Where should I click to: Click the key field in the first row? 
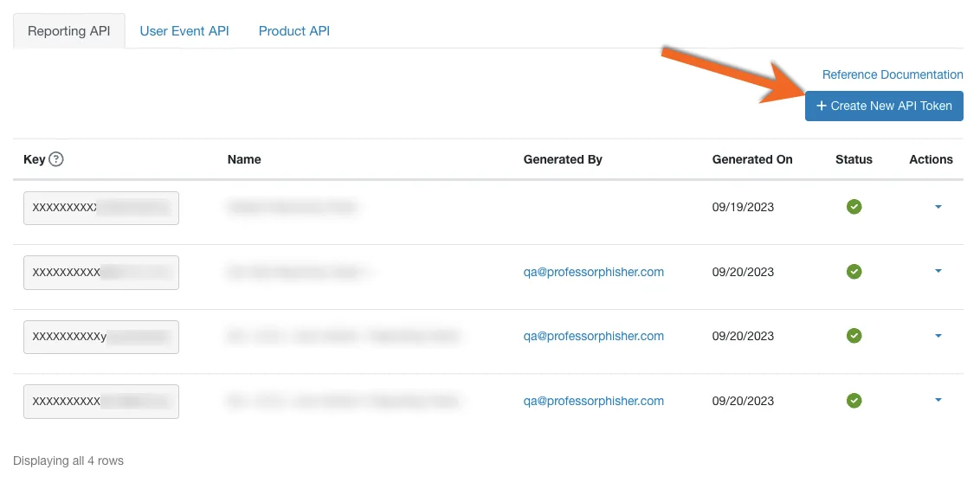[x=101, y=208]
